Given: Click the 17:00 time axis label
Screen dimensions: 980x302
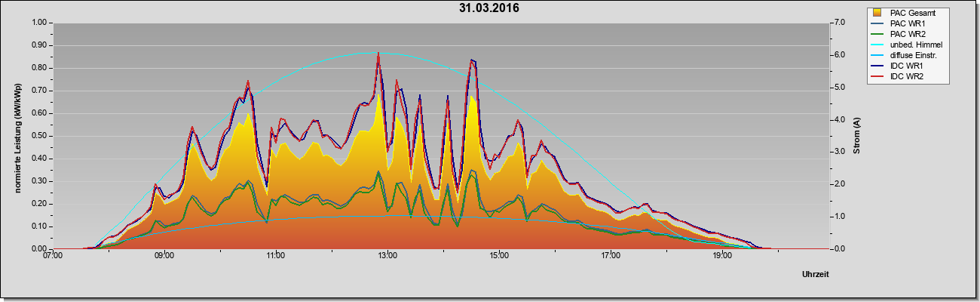Looking at the screenshot, I should [x=611, y=257].
